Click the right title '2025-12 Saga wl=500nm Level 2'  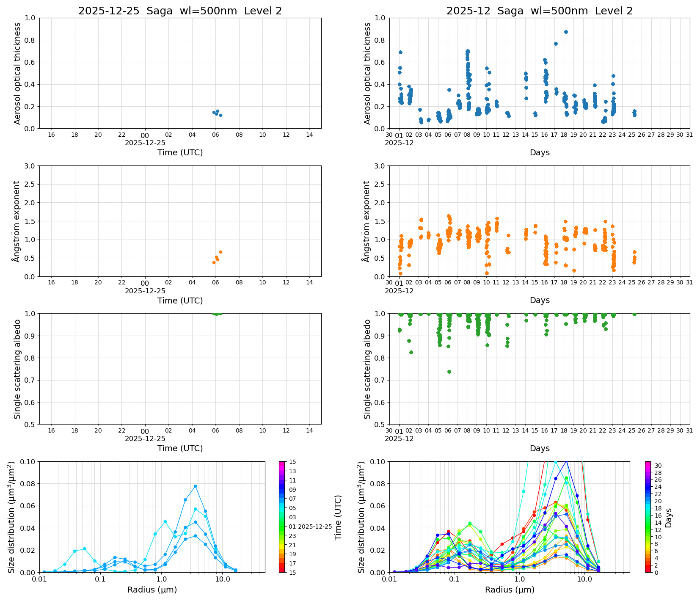[539, 11]
